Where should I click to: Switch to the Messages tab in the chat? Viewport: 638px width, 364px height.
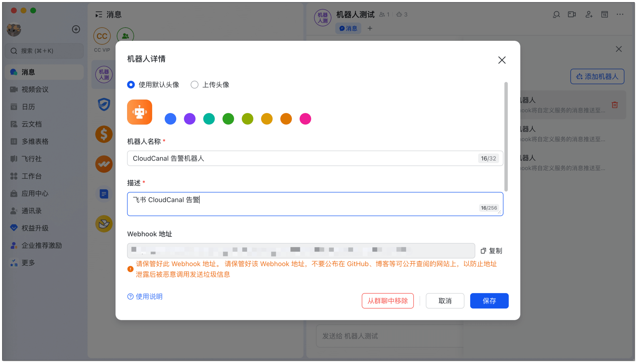pyautogui.click(x=348, y=29)
